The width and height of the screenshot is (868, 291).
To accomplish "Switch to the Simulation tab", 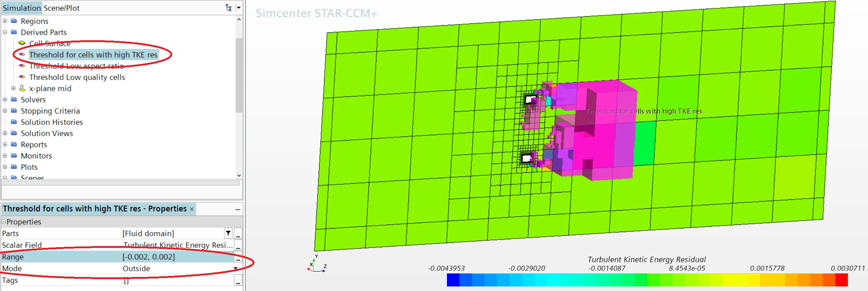I will pyautogui.click(x=22, y=8).
